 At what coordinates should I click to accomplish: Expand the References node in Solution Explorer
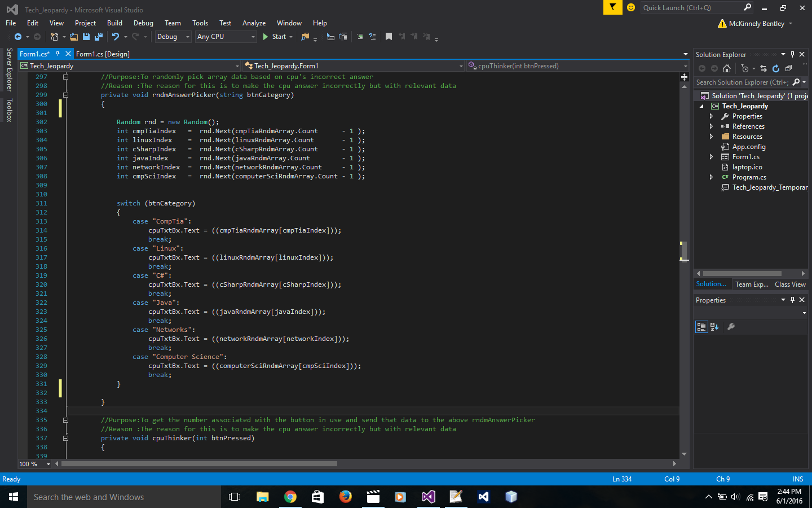[x=711, y=126]
